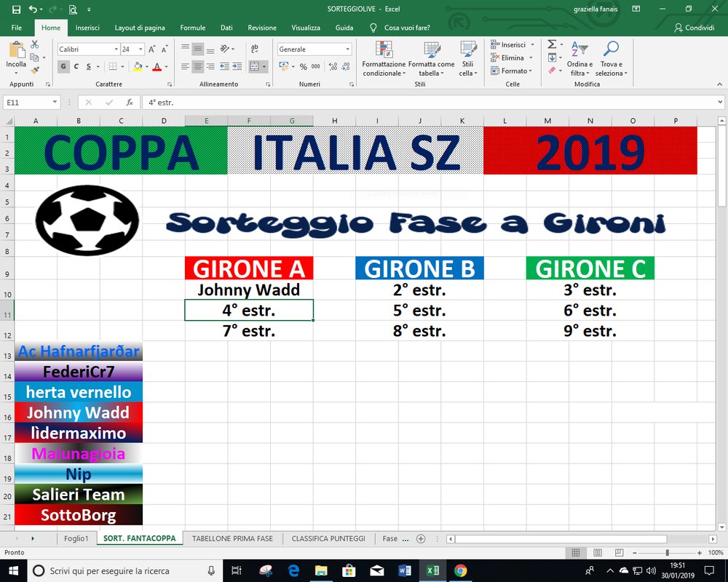The width and height of the screenshot is (728, 582).
Task: Click the Orientation text angle icon
Action: 225,49
